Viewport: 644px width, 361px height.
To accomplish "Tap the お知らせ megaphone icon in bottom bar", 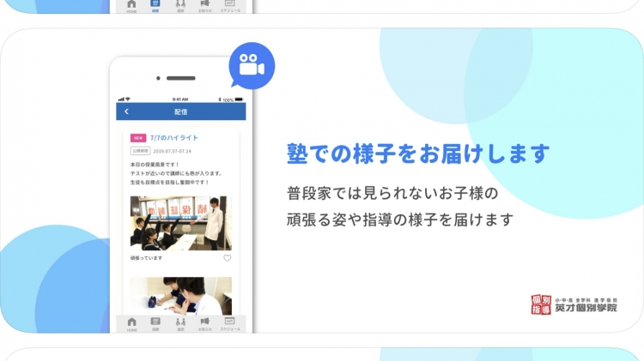I will 205,323.
